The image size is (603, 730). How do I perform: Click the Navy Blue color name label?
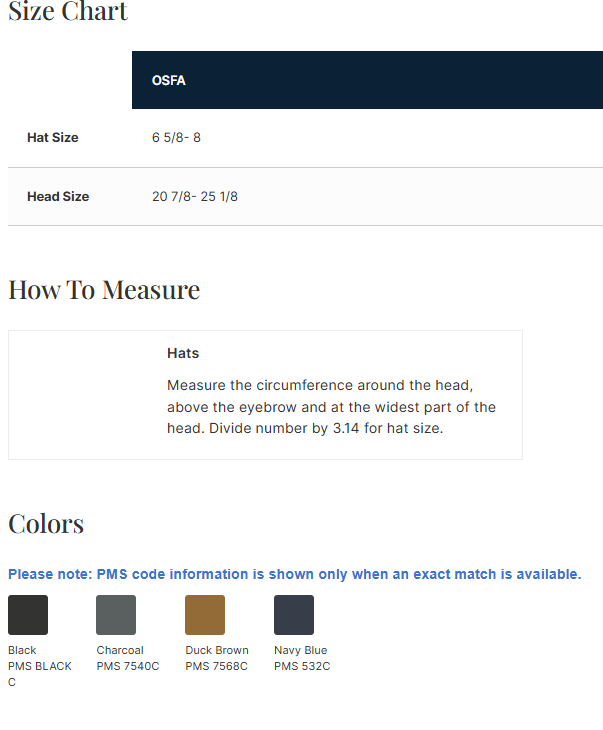[300, 650]
